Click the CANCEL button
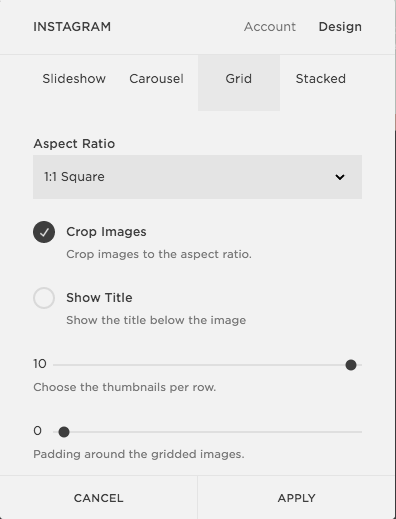Screen dimensions: 396x519 [x=99, y=498]
